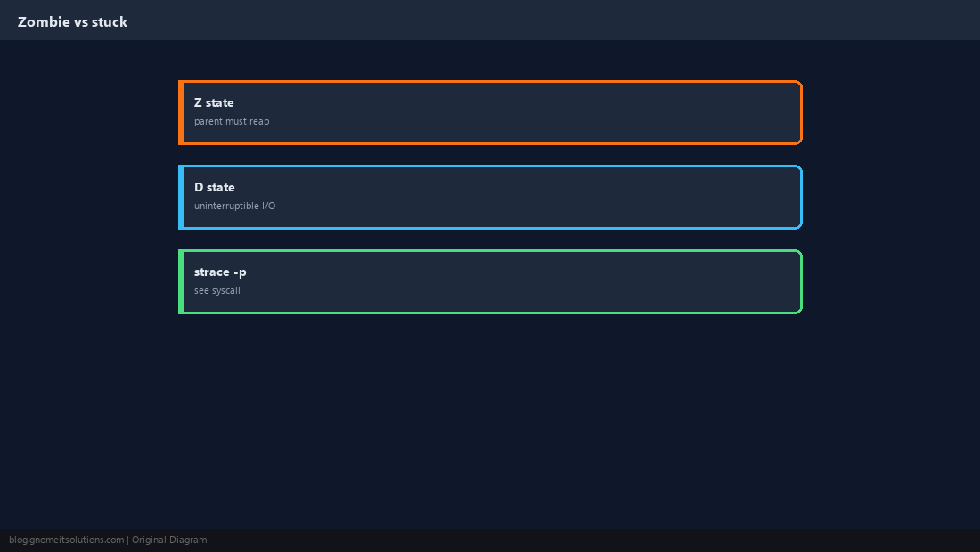
Task: Select the "parent must reap" subtitle
Action: tap(232, 121)
